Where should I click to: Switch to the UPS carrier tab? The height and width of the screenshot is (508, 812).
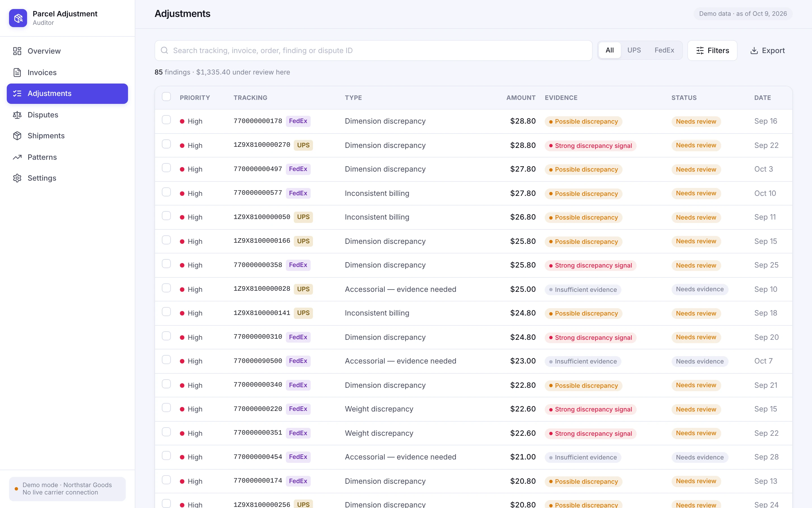(634, 51)
